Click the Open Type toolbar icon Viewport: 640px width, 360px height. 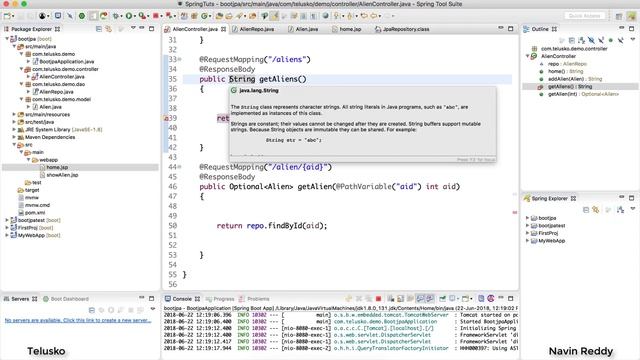point(219,16)
